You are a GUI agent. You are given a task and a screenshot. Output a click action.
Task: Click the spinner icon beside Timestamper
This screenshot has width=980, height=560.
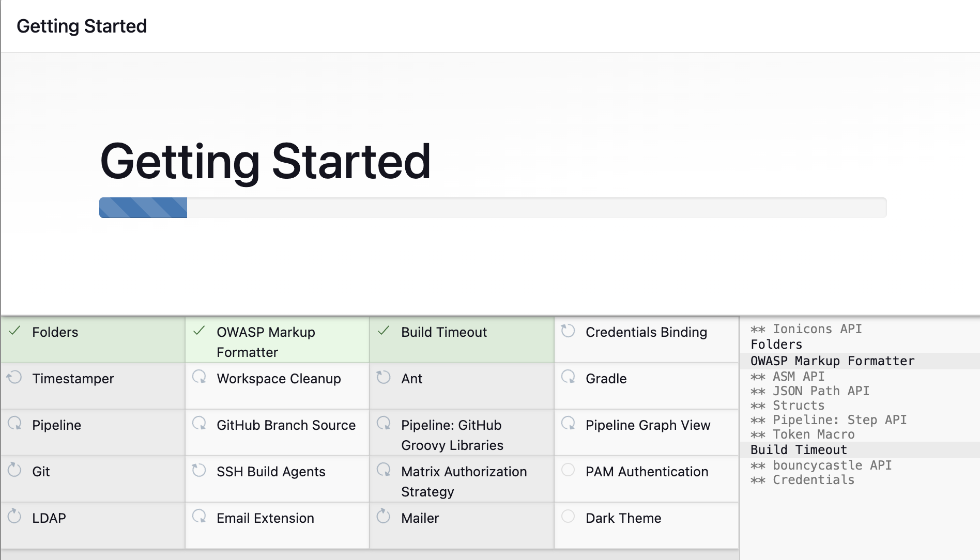(x=14, y=377)
